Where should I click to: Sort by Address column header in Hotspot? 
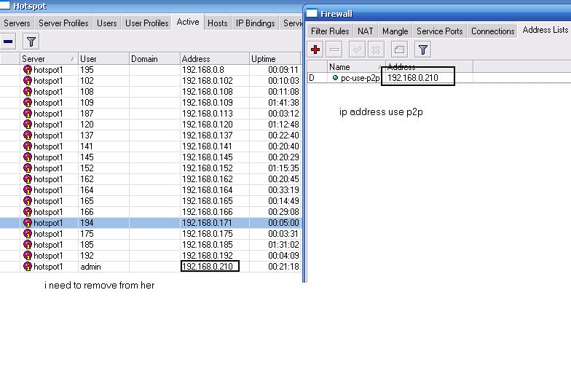coord(215,58)
